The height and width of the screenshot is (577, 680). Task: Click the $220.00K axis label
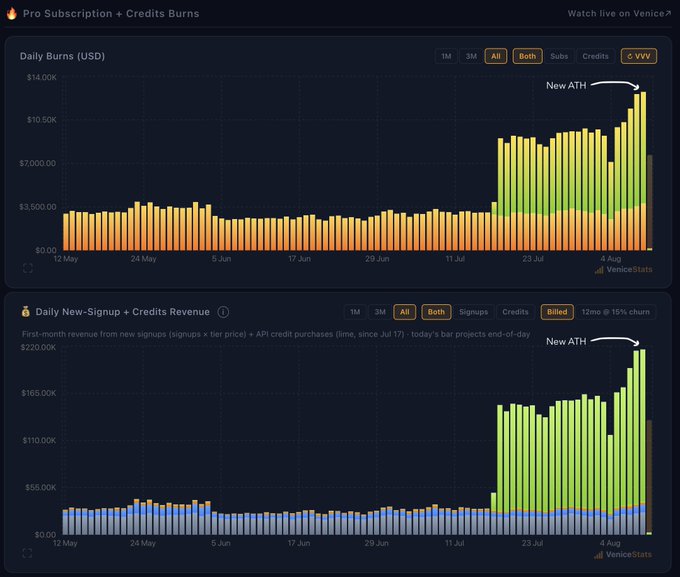click(38, 348)
